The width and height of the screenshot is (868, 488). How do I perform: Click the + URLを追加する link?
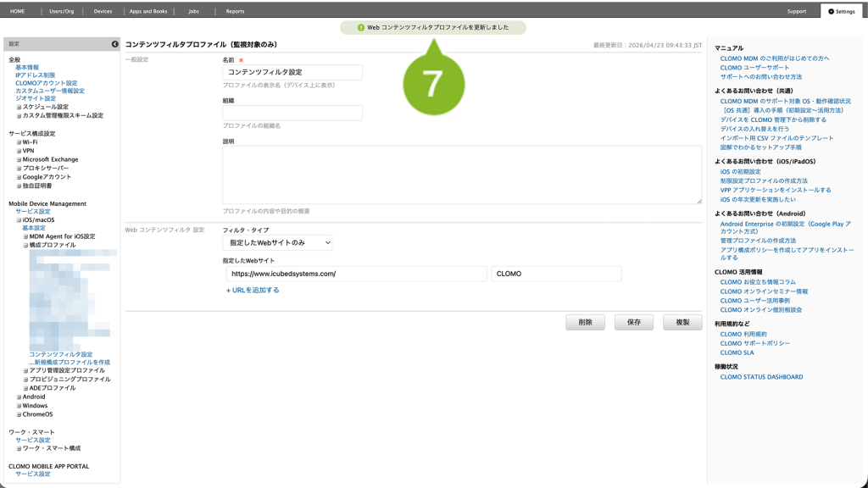click(253, 290)
